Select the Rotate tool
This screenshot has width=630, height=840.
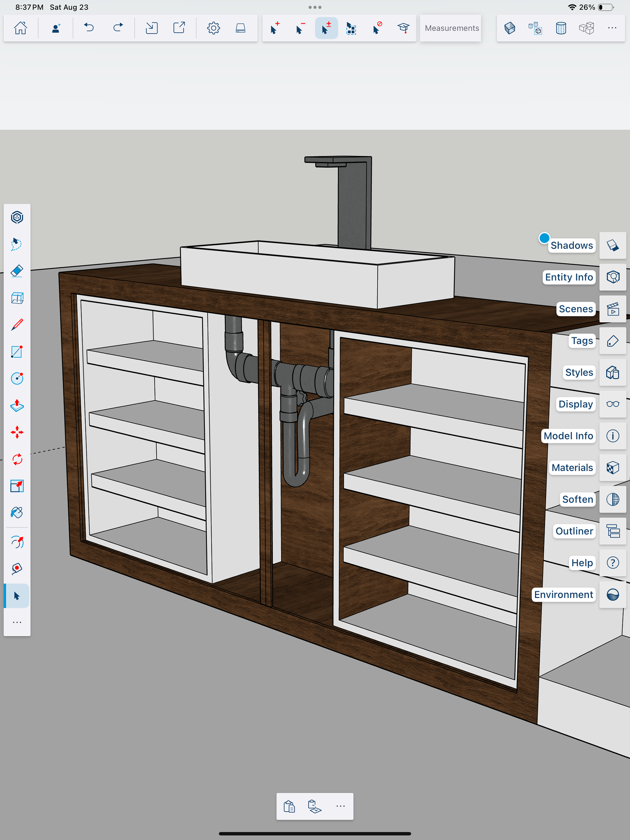point(17,459)
